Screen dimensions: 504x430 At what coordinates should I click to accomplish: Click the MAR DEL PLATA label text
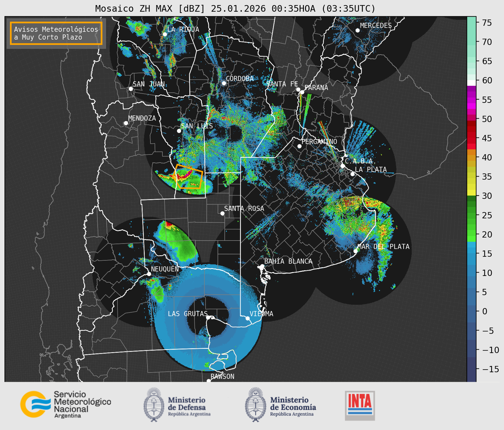(383, 247)
